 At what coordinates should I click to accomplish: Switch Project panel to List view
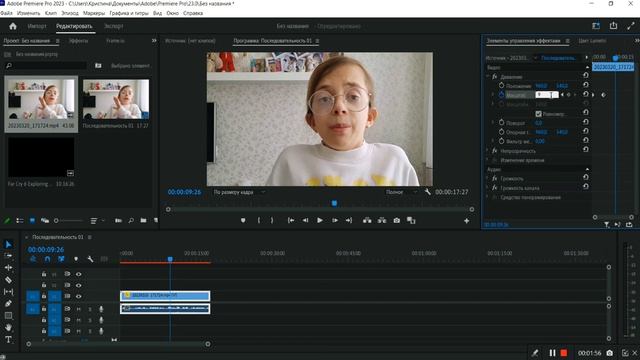click(x=20, y=220)
